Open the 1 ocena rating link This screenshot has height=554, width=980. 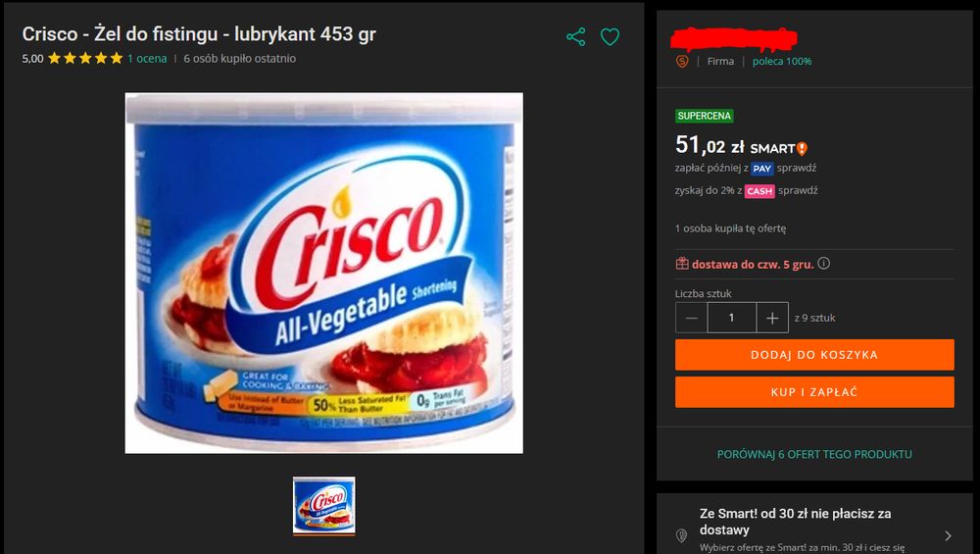point(148,59)
